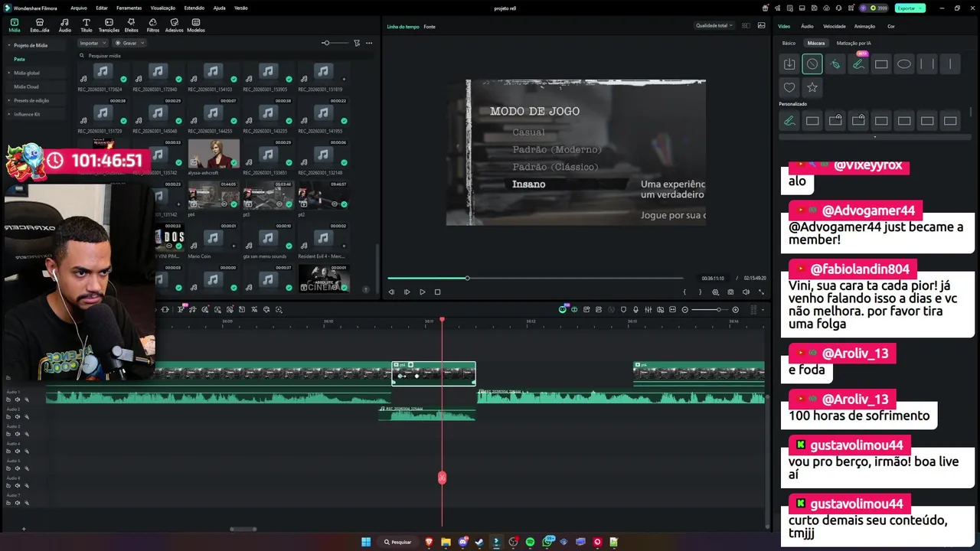980x551 pixels.
Task: Open the Matização por IA sub-tab
Action: pyautogui.click(x=854, y=43)
